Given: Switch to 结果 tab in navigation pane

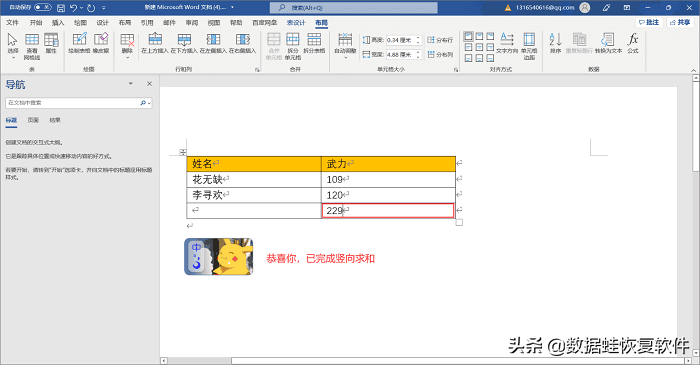Looking at the screenshot, I should [55, 120].
